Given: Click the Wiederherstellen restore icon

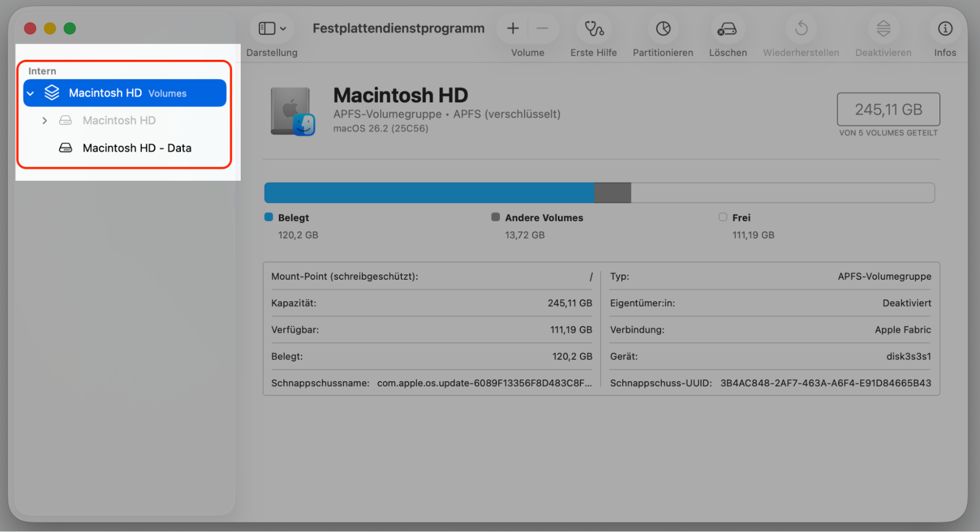Looking at the screenshot, I should pos(801,28).
